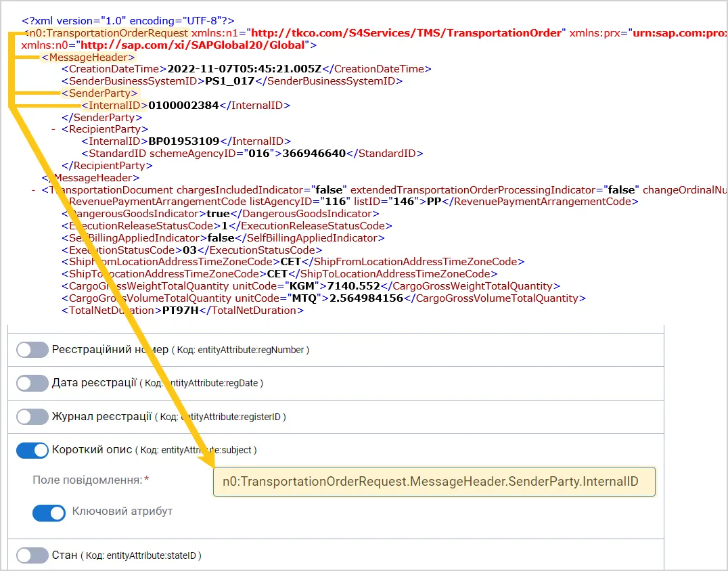This screenshot has height=571, width=728.
Task: Click the Короткий опис attribute label
Action: point(92,450)
